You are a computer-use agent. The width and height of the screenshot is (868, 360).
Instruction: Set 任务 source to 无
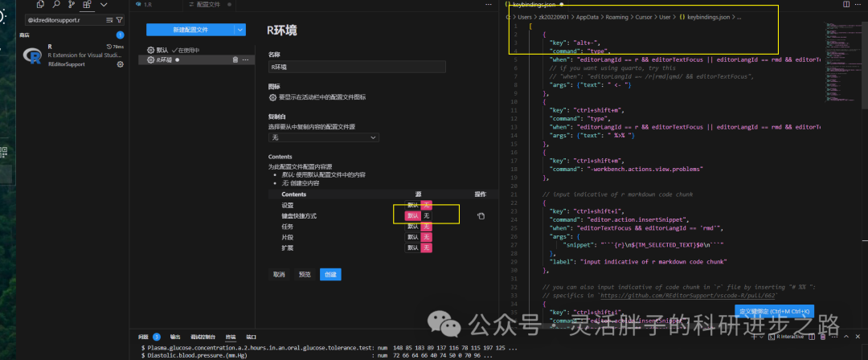point(426,227)
